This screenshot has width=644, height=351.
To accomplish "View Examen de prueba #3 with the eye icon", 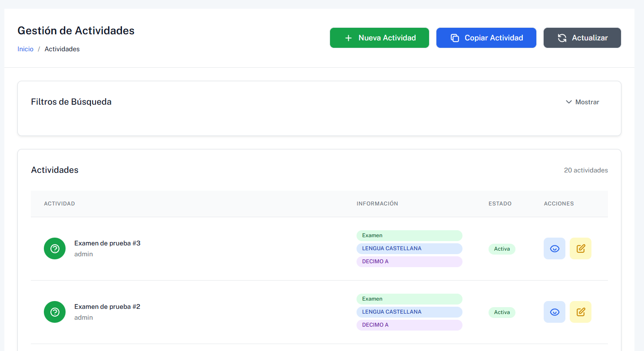I will click(x=555, y=248).
